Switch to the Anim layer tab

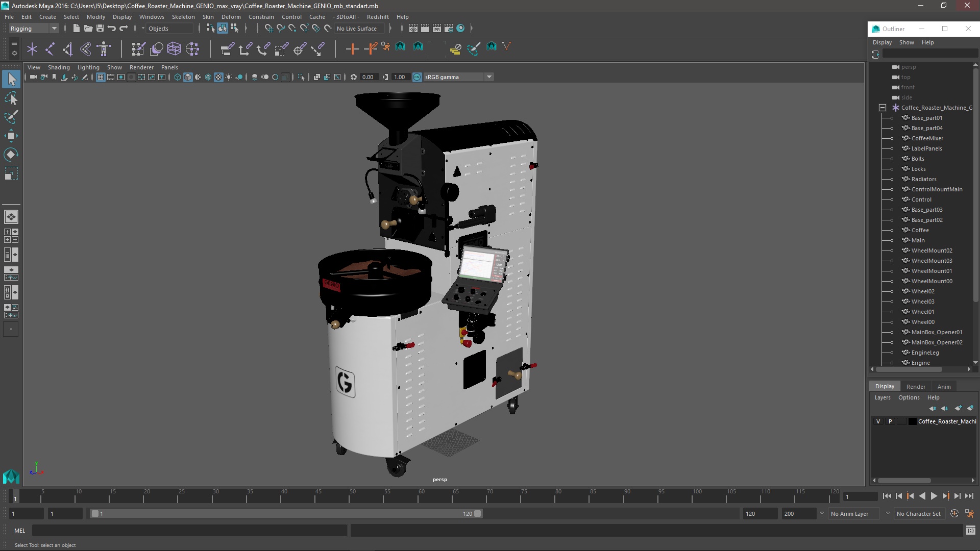click(944, 387)
